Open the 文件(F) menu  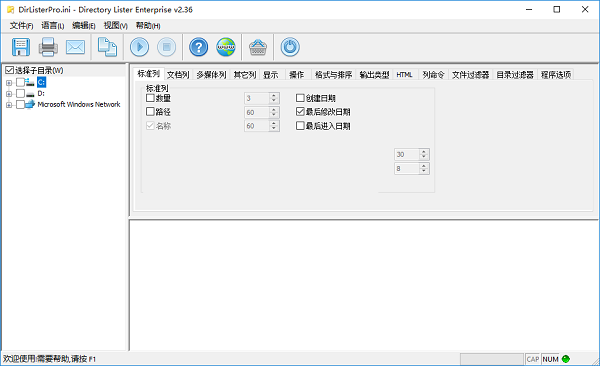pos(21,26)
